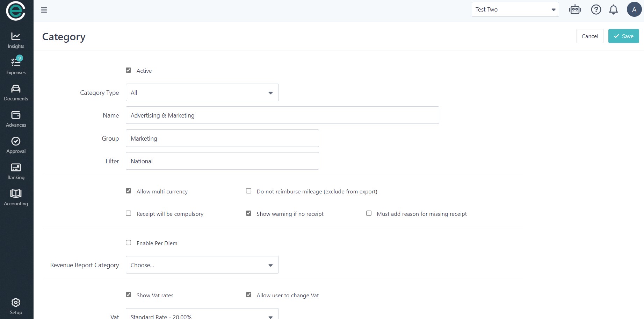Open the Test Two company dropdown
The image size is (644, 319).
pos(515,9)
